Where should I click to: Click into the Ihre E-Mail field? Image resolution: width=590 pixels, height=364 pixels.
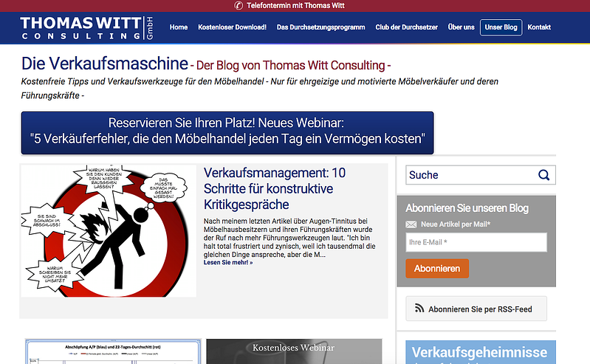(x=476, y=242)
